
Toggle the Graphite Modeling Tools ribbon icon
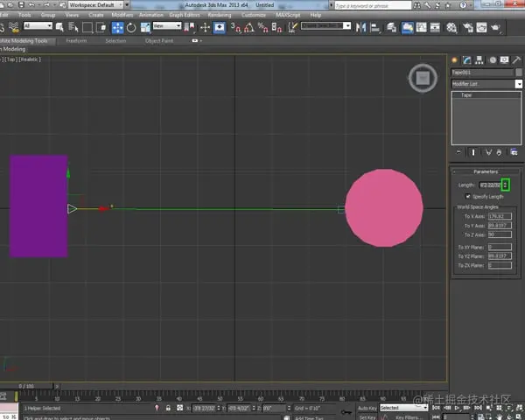coord(408,27)
